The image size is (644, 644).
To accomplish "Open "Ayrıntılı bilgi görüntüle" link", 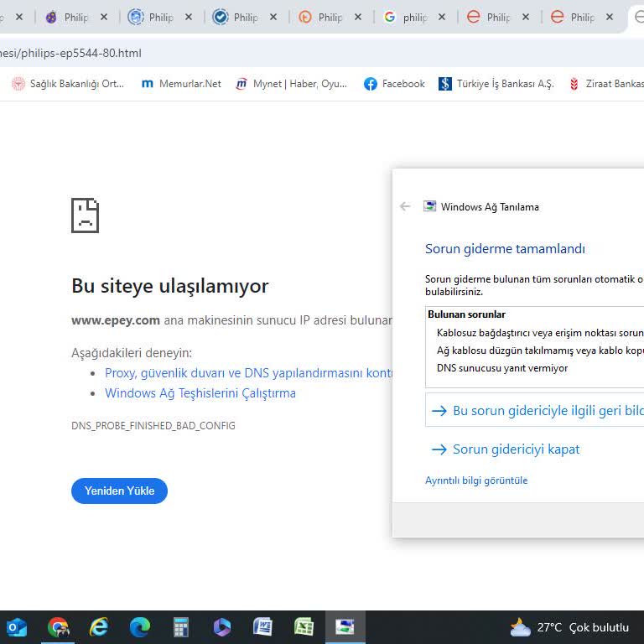I will point(476,480).
